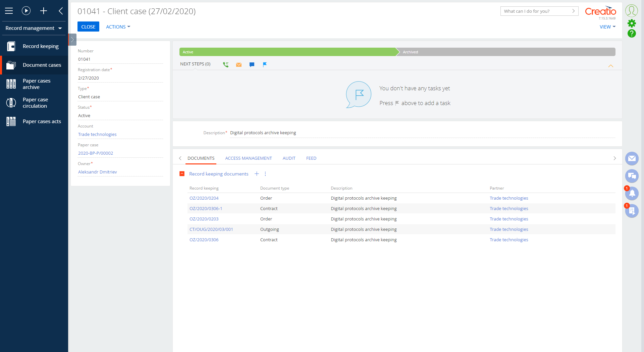Viewport: 644px width, 352px height.
Task: Move case stage to Archived on progress bar
Action: pyautogui.click(x=506, y=52)
